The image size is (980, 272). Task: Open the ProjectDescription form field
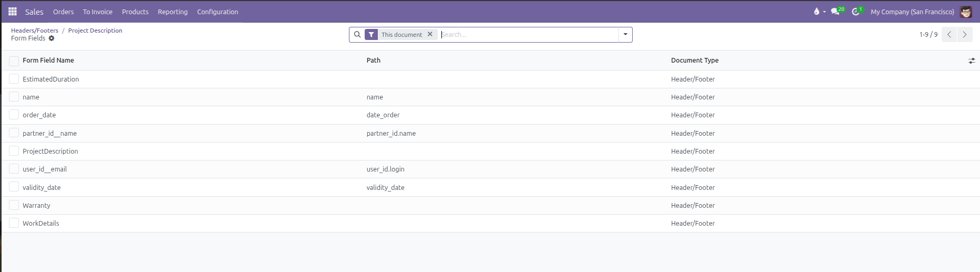tap(50, 151)
